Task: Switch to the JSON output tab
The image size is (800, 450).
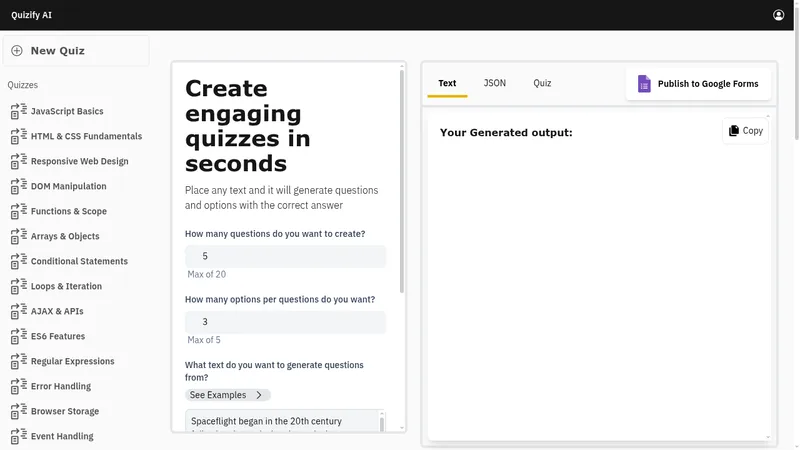Action: [x=494, y=83]
